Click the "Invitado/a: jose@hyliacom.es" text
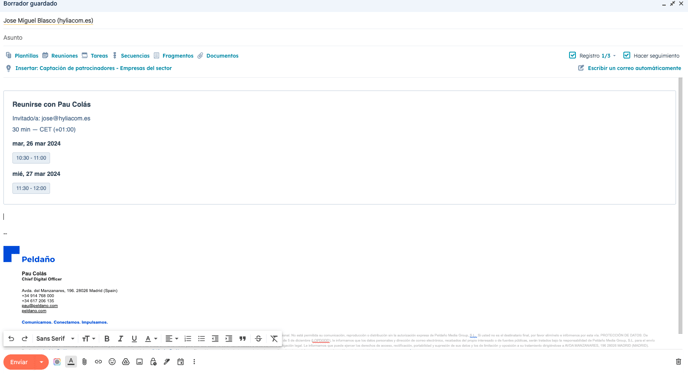 pyautogui.click(x=51, y=119)
